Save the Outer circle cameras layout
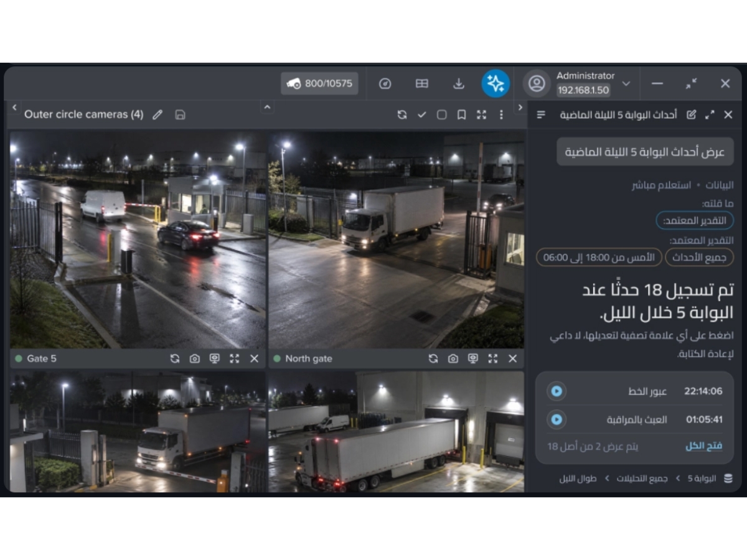This screenshot has width=747, height=560. click(180, 114)
